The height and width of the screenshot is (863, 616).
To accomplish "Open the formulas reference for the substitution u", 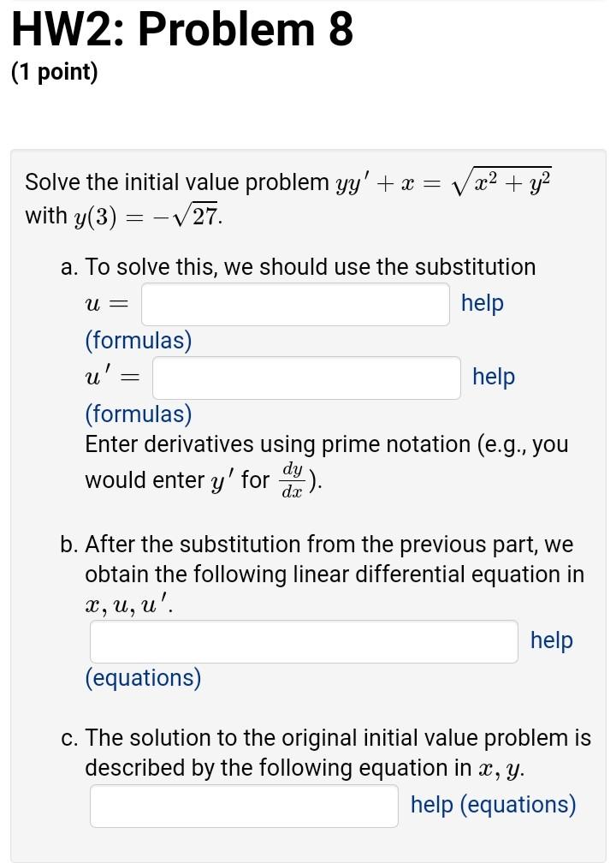I will click(x=137, y=340).
